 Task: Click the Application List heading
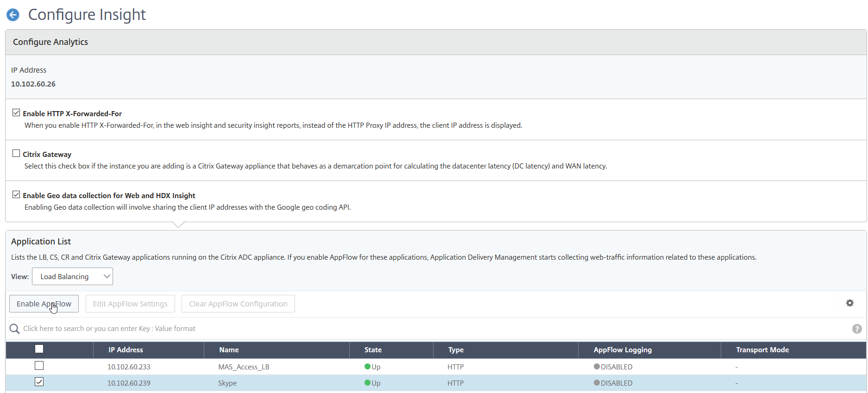pyautogui.click(x=41, y=242)
